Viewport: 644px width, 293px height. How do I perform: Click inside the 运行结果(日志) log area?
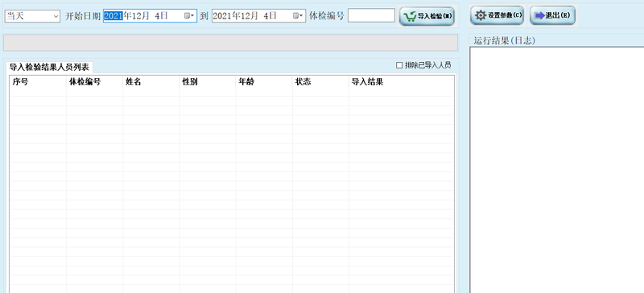(557, 169)
